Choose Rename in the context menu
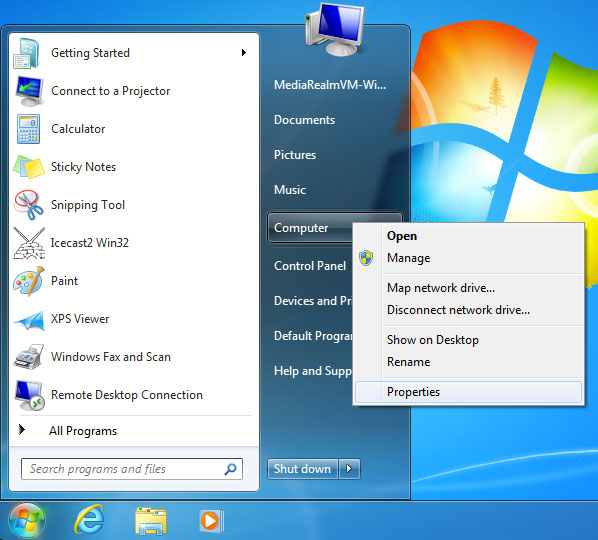 point(468,362)
